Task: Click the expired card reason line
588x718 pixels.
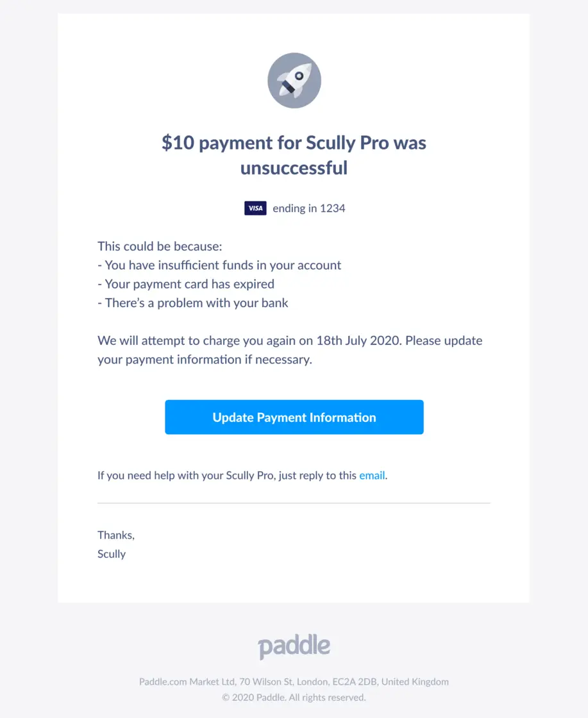Action: coord(186,283)
